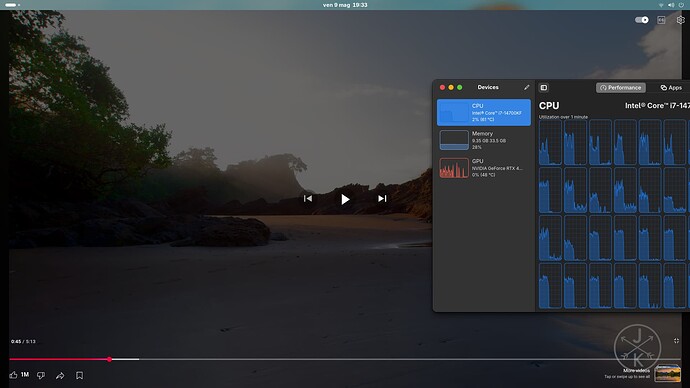Turn on closed captions
The image size is (690, 388).
tap(661, 20)
